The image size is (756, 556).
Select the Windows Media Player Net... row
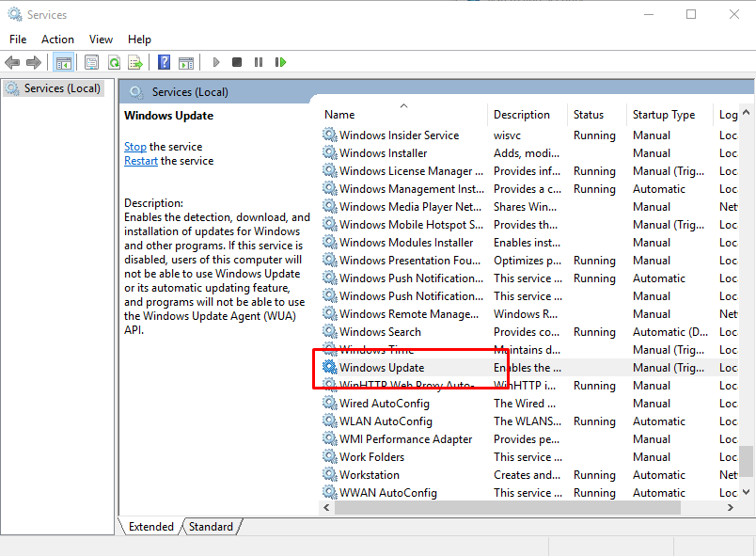click(x=529, y=206)
